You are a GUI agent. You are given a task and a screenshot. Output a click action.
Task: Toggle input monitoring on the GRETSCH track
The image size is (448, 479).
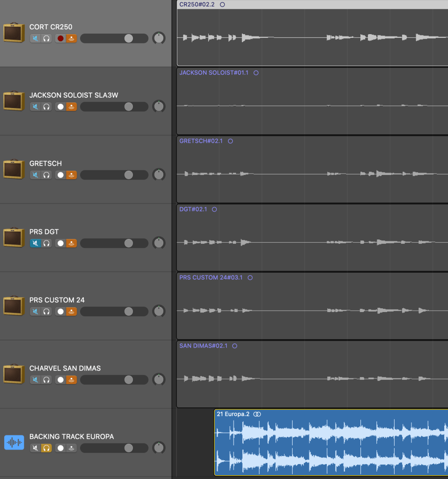[71, 175]
